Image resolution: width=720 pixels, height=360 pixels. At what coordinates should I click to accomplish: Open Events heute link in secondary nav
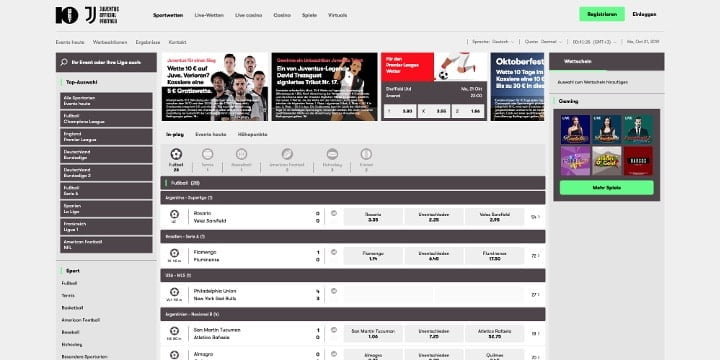click(70, 42)
